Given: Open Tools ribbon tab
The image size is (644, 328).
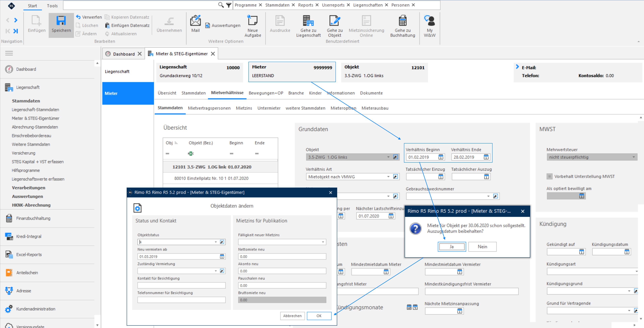Looking at the screenshot, I should [x=52, y=6].
